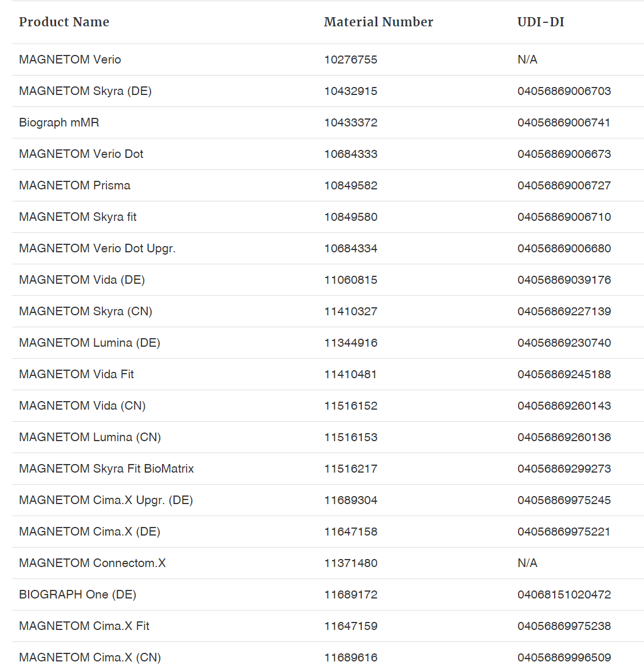Image resolution: width=644 pixels, height=666 pixels.
Task: Click UDI-DI value 04056869006673
Action: point(564,154)
